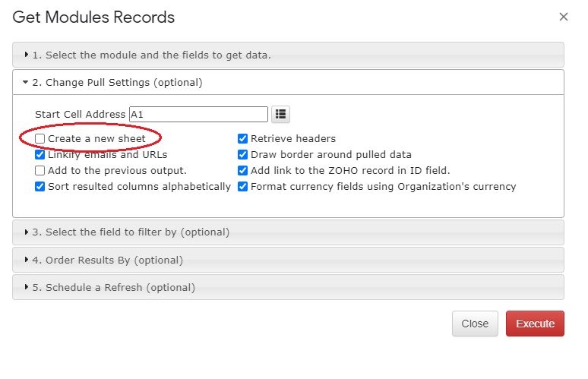The height and width of the screenshot is (379, 588).
Task: Check Add to the previous output
Action: [x=40, y=171]
